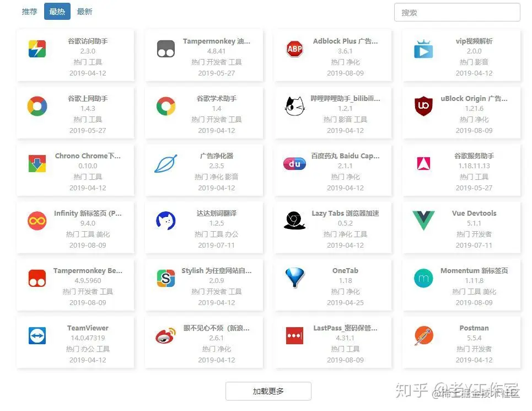Open the 谷歌访问助手 lightning icon
The width and height of the screenshot is (532, 411).
(x=37, y=49)
